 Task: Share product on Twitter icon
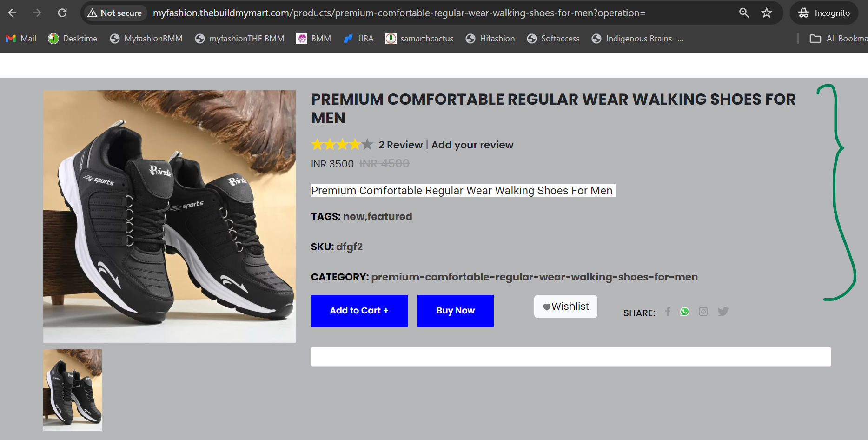723,312
